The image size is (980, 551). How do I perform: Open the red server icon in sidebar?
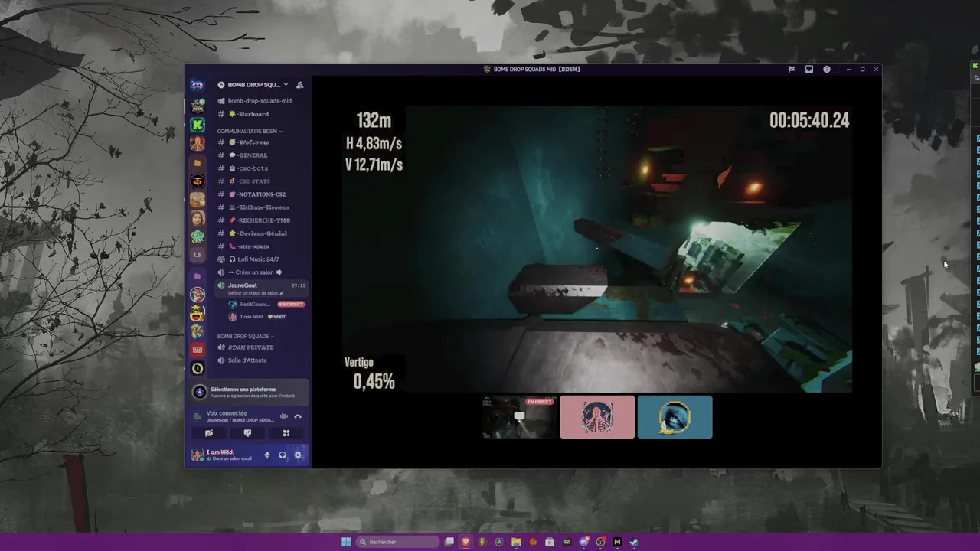tap(198, 350)
